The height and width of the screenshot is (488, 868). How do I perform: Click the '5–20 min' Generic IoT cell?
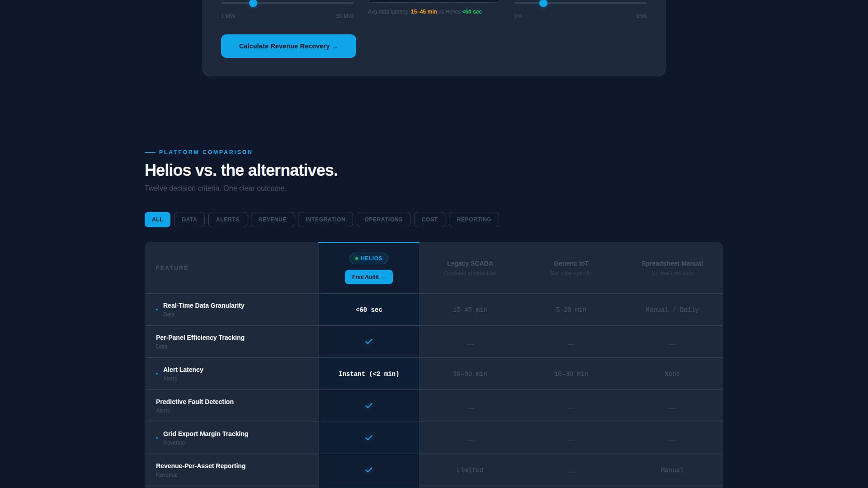click(x=571, y=310)
